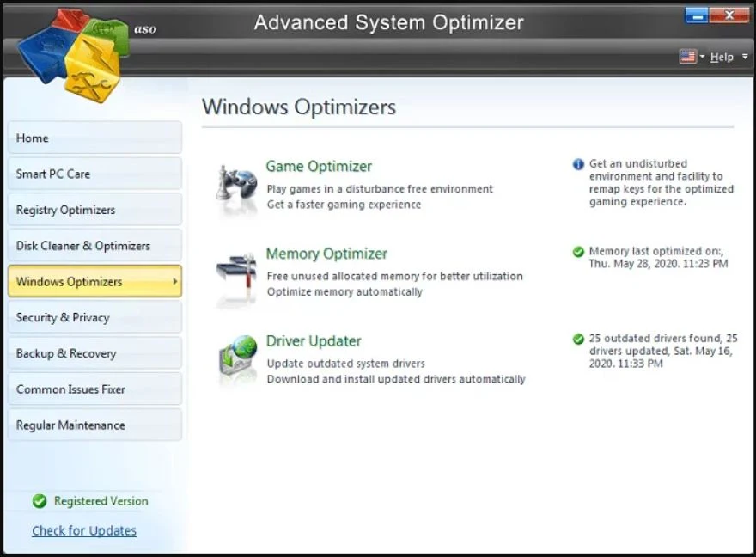Image resolution: width=756 pixels, height=557 pixels.
Task: Open the language flag dropdown
Action: click(x=688, y=57)
